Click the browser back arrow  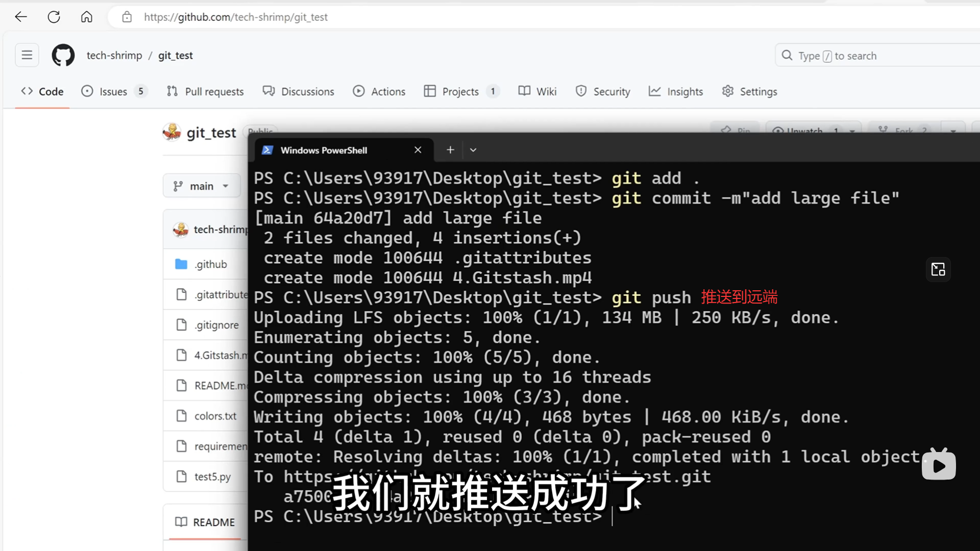click(21, 17)
